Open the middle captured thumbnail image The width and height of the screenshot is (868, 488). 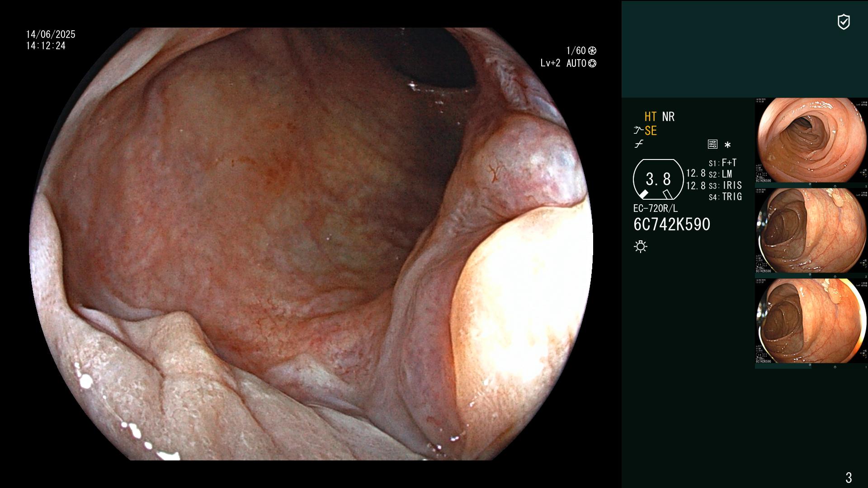coord(811,230)
